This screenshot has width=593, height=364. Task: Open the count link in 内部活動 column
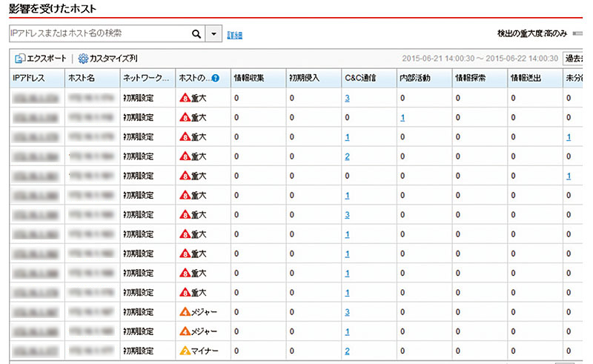pos(402,118)
